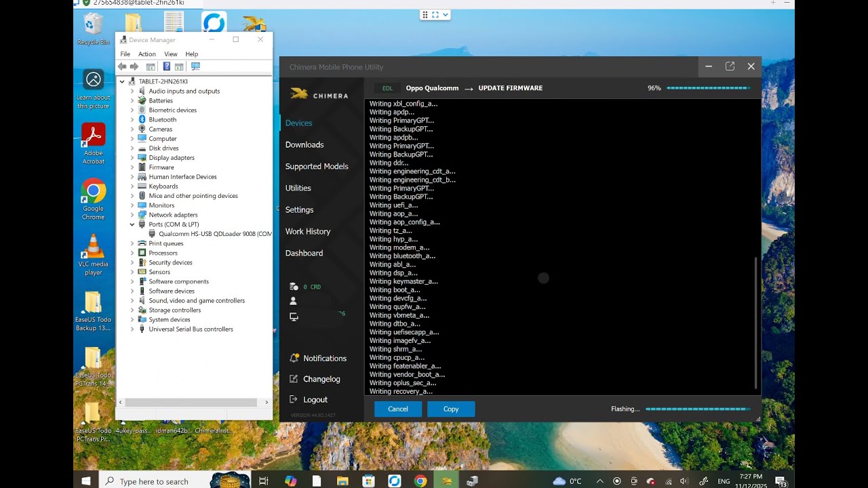Open the Copilot icon on the taskbar
The height and width of the screenshot is (488, 868).
pos(290,481)
